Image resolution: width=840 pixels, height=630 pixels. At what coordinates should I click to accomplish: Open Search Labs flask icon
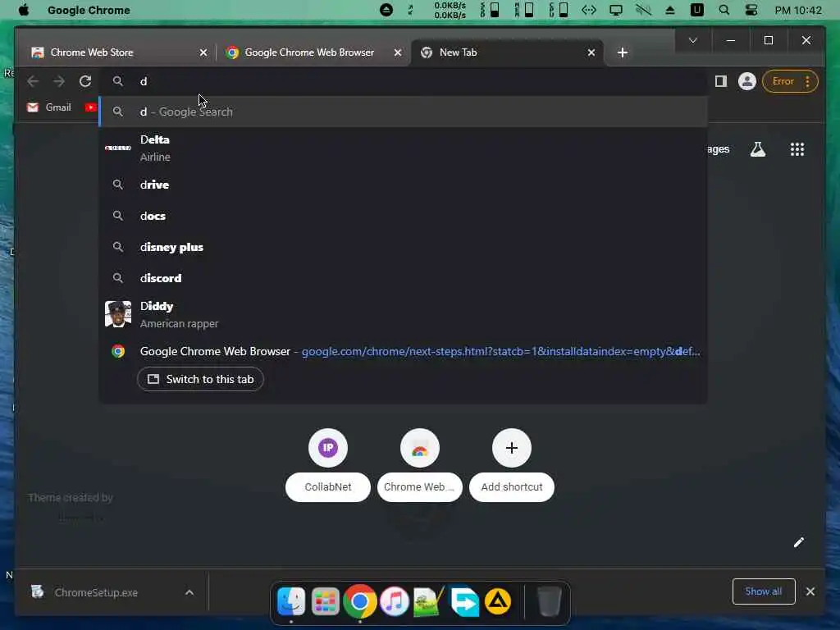pyautogui.click(x=757, y=149)
